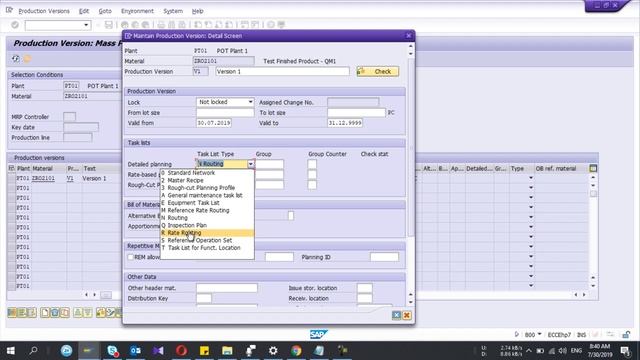
Task: Click the SAP menu icon left of Production Versions
Action: [x=9, y=11]
